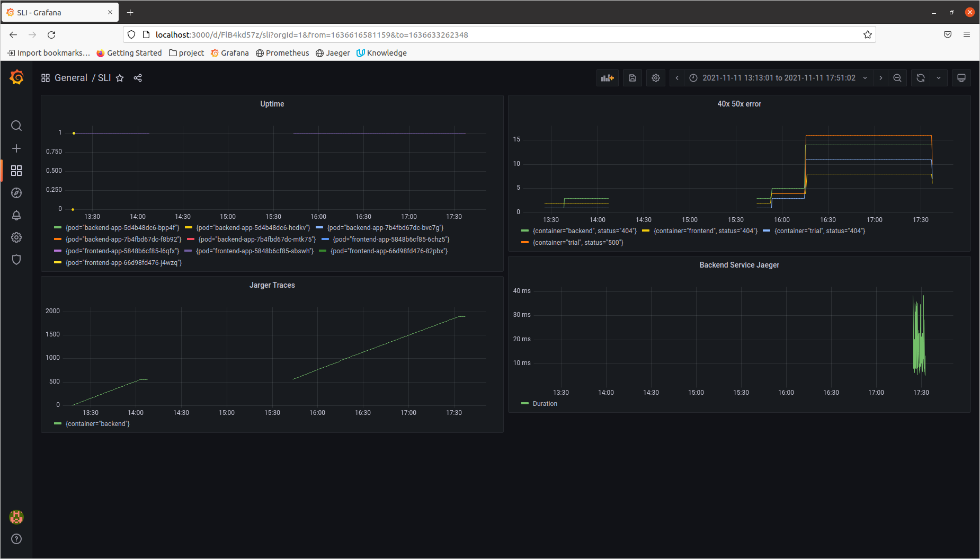Toggle backend-app-7b4fbd67dc-bvc7g legend series
The height and width of the screenshot is (559, 980).
coord(385,228)
